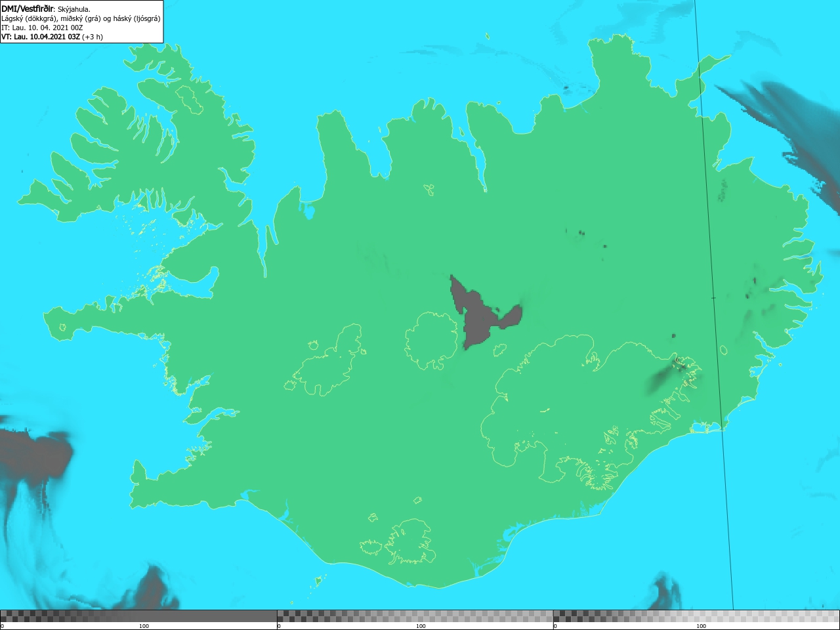
Task: Click the '0' label under the middle gray scale
Action: click(279, 626)
